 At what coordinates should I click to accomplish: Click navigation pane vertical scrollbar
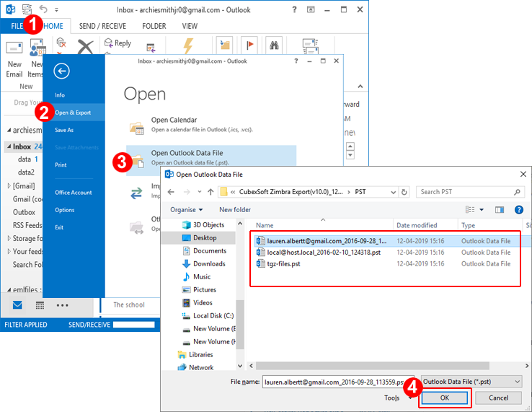tap(240, 325)
